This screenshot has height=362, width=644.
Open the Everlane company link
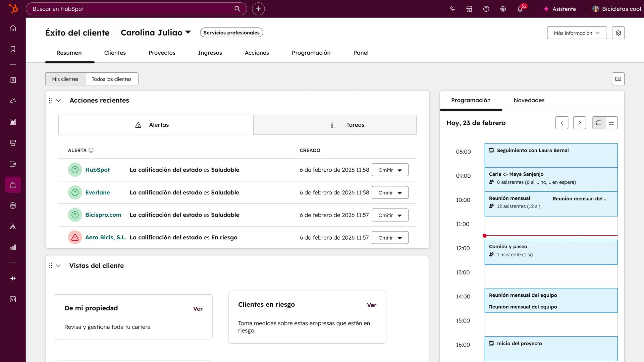(97, 192)
